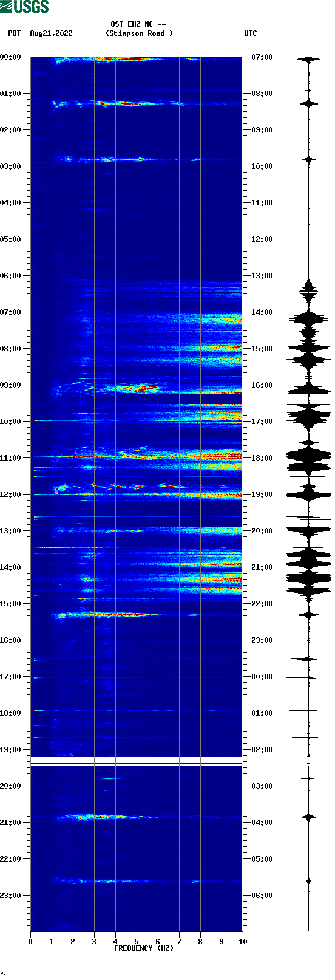Image resolution: width=335 pixels, height=980 pixels.
Task: Click the 0 Hz frequency tick label
Action: tap(30, 942)
